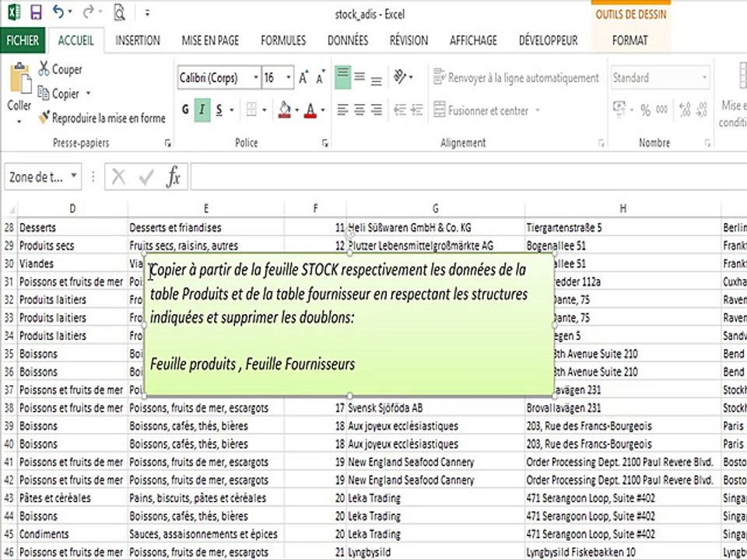Click Renvoyer à la ligne automatiquement
Viewport: 747px width, 560px height.
[516, 77]
